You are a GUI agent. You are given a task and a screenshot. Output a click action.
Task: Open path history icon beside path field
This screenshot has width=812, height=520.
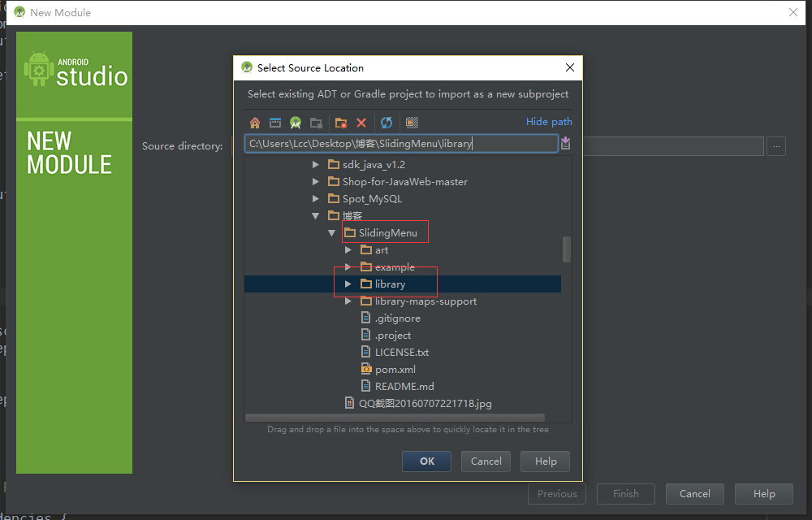(565, 144)
